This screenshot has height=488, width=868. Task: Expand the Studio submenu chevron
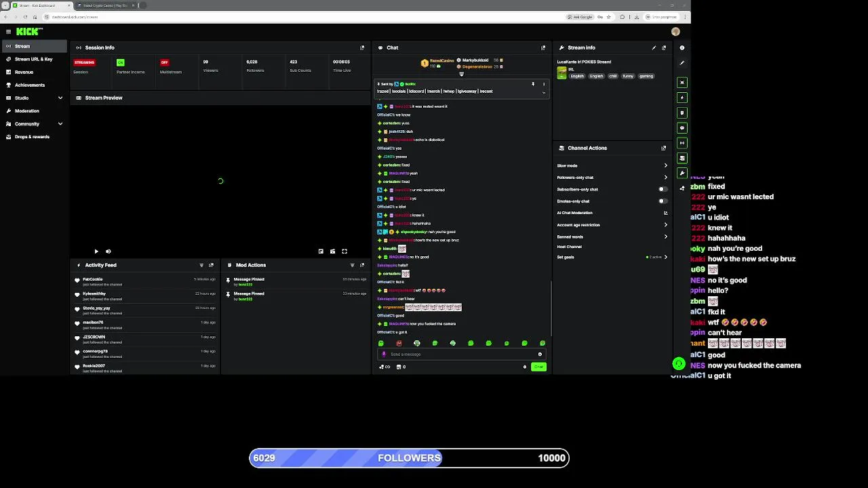[x=60, y=98]
